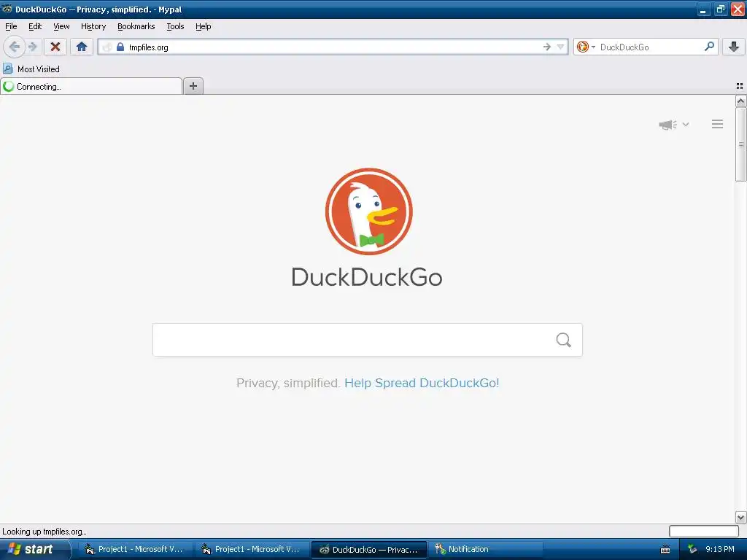Open the Windows Start button
The width and height of the screenshot is (747, 560).
tap(34, 549)
